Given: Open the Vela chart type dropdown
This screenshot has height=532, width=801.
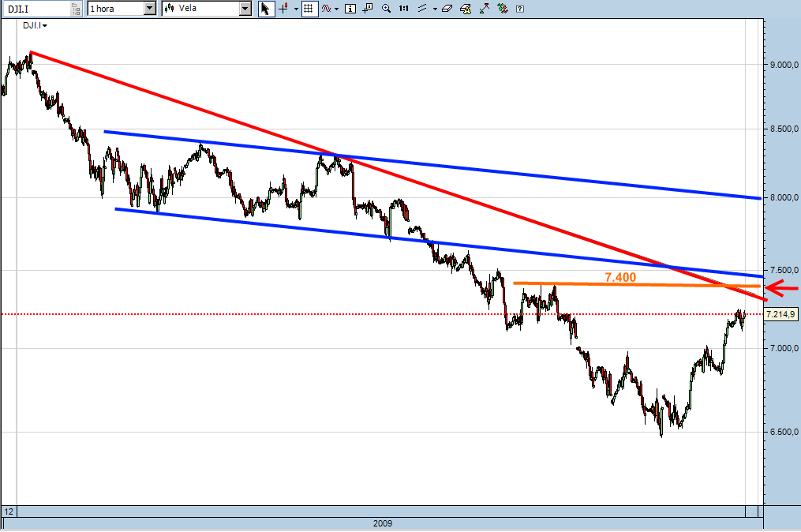Looking at the screenshot, I should [245, 9].
